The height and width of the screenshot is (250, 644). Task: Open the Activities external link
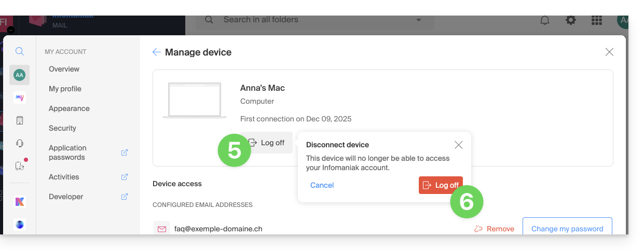click(125, 177)
